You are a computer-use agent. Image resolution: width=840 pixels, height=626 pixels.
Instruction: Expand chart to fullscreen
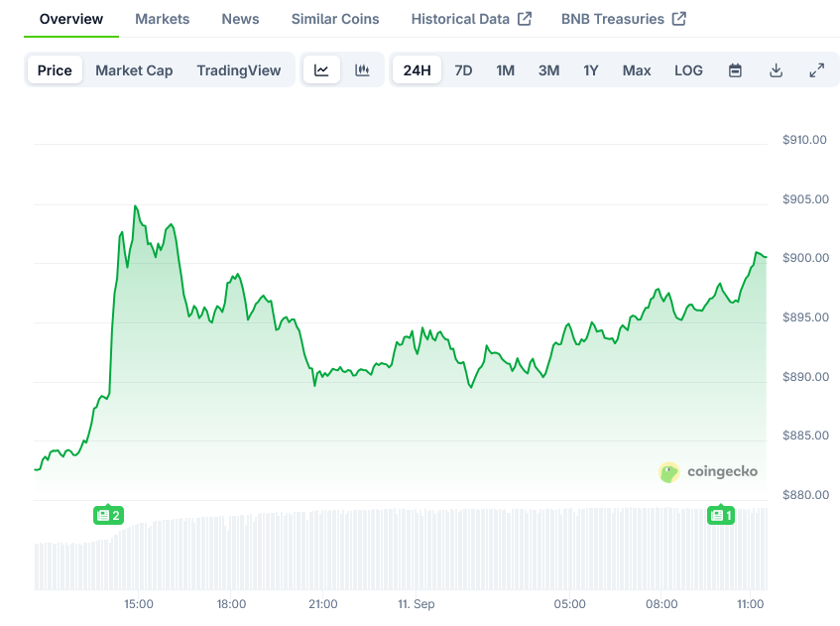[x=816, y=70]
